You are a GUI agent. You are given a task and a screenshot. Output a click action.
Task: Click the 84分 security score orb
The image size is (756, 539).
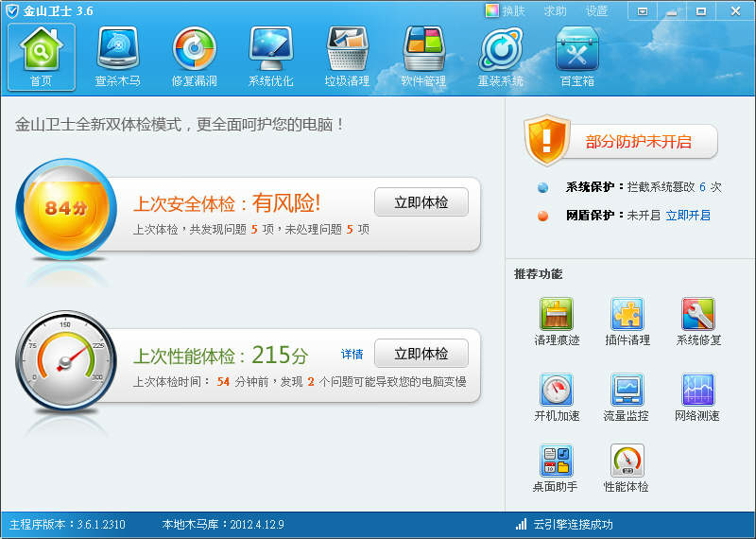tap(66, 209)
